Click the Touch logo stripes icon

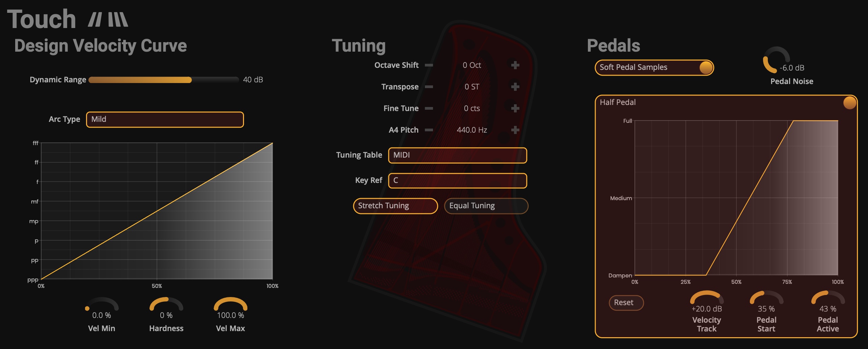[x=108, y=19]
